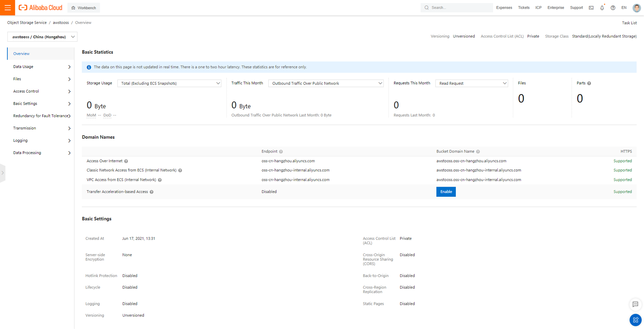Open the hamburger navigation menu
644x331 pixels.
point(7,8)
